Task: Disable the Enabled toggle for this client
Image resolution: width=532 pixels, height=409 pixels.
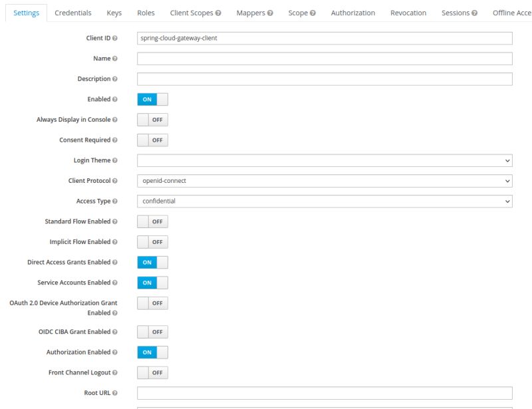Action: point(152,99)
